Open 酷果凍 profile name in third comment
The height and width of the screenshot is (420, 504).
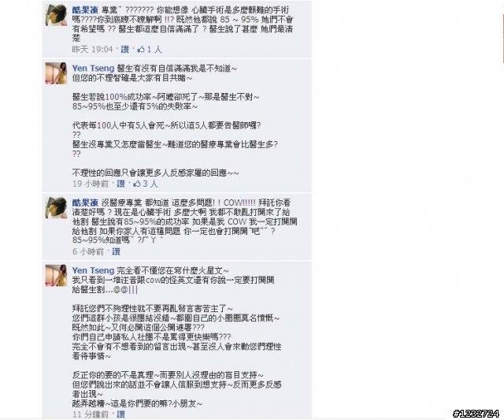(85, 203)
